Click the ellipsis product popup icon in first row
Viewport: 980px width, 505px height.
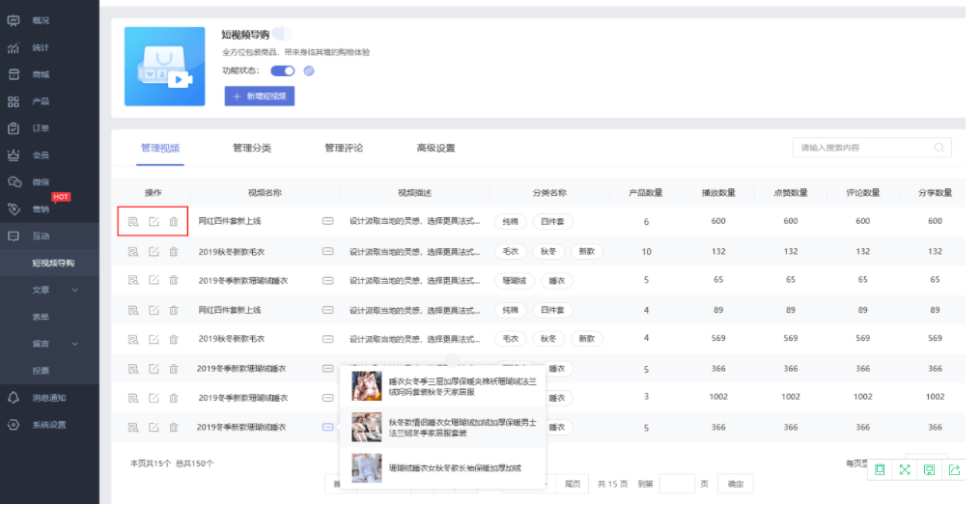328,221
